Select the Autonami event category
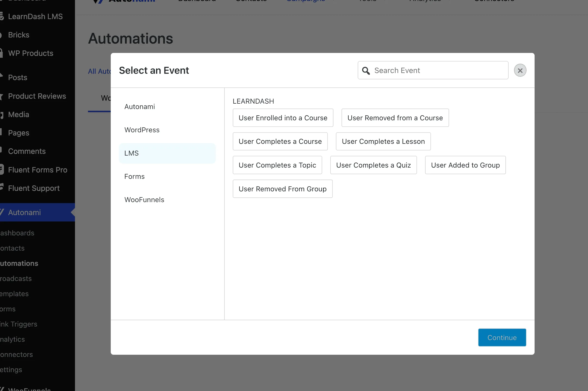The width and height of the screenshot is (588, 391). 167,107
